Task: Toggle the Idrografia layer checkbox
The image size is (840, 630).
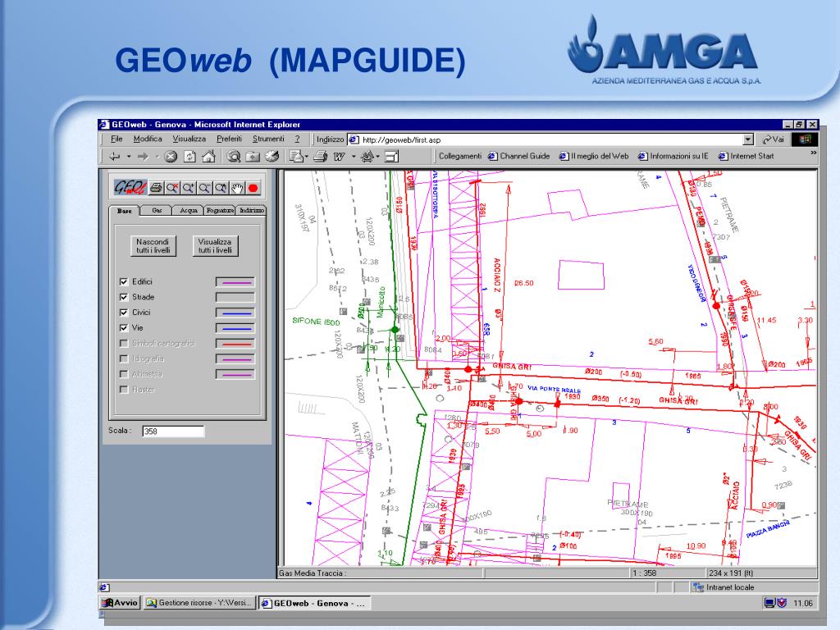Action: click(124, 359)
